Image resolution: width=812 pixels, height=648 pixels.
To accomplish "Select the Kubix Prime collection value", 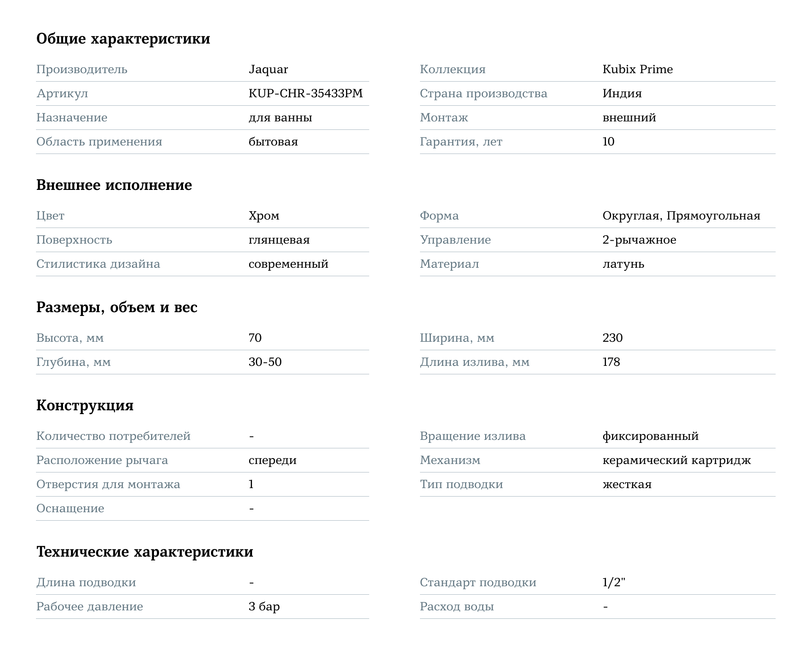I will pyautogui.click(x=637, y=69).
